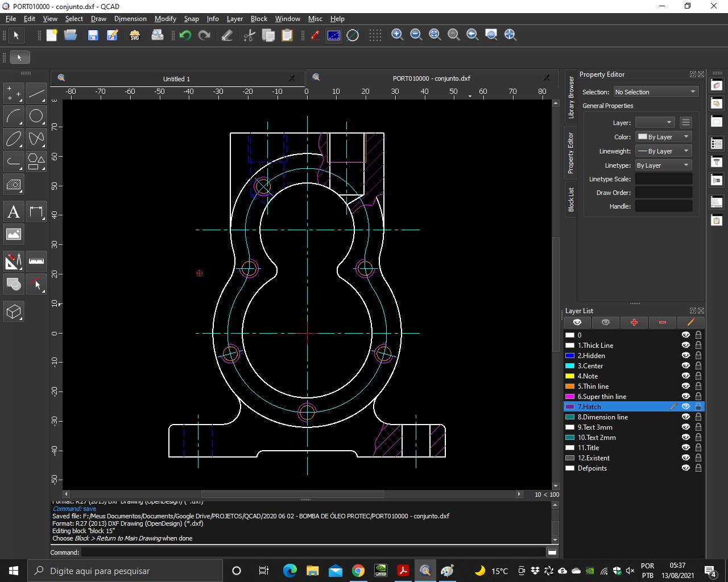This screenshot has height=582, width=728.
Task: Click the remove layer minus button
Action: [x=663, y=322]
